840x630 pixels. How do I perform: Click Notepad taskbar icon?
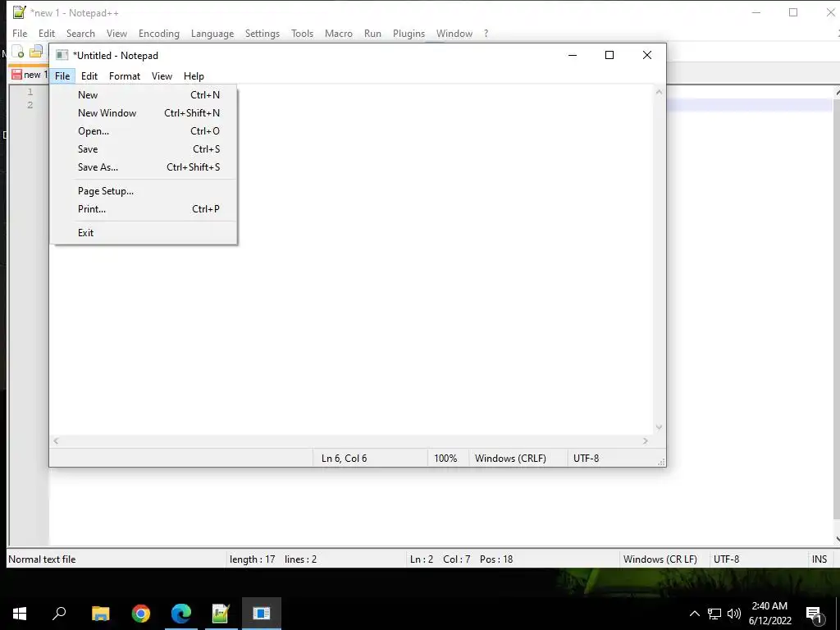pyautogui.click(x=262, y=614)
